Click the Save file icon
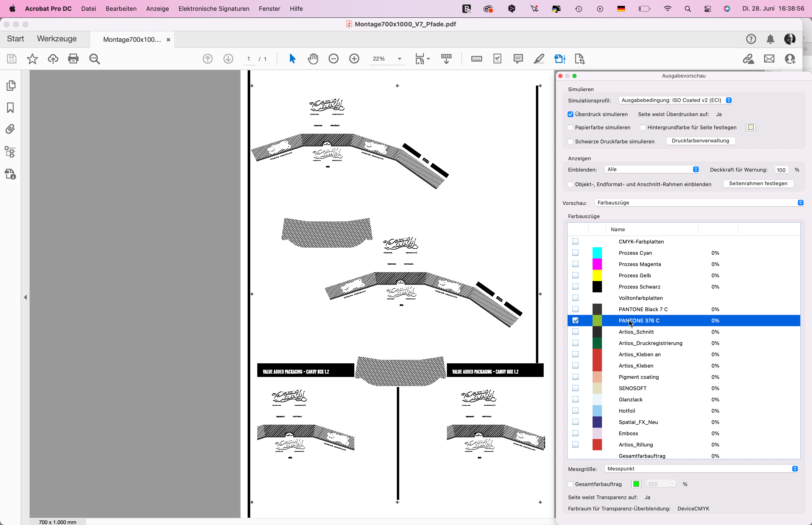This screenshot has width=812, height=525. pos(12,59)
